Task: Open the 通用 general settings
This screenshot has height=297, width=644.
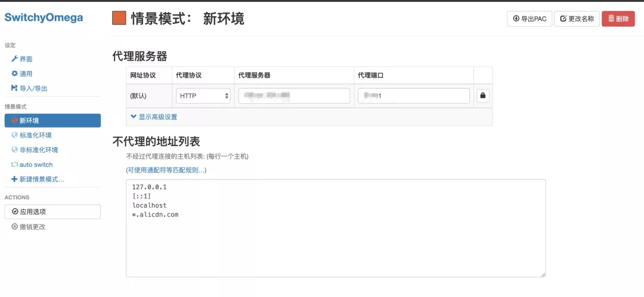Action: (x=22, y=74)
